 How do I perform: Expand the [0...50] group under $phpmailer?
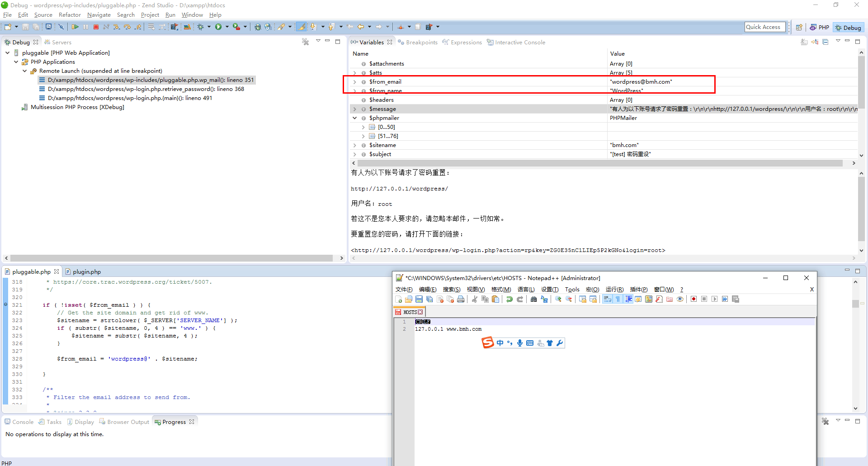(x=363, y=127)
